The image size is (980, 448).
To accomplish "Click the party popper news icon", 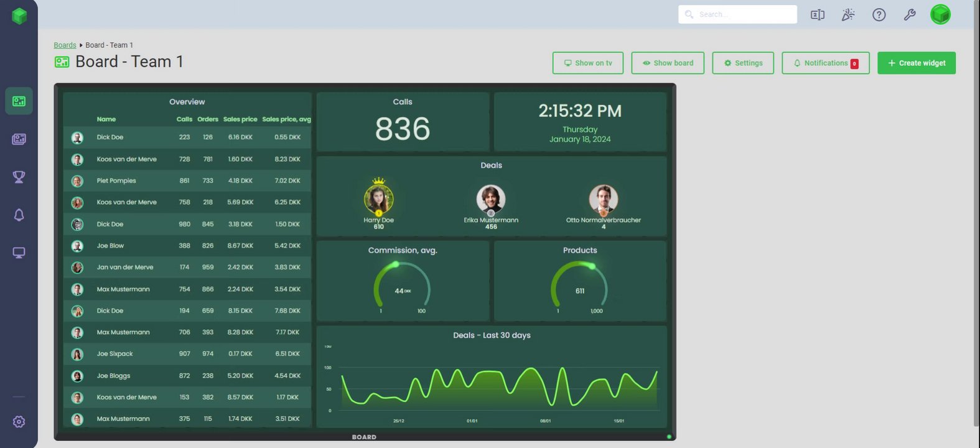I will (848, 14).
